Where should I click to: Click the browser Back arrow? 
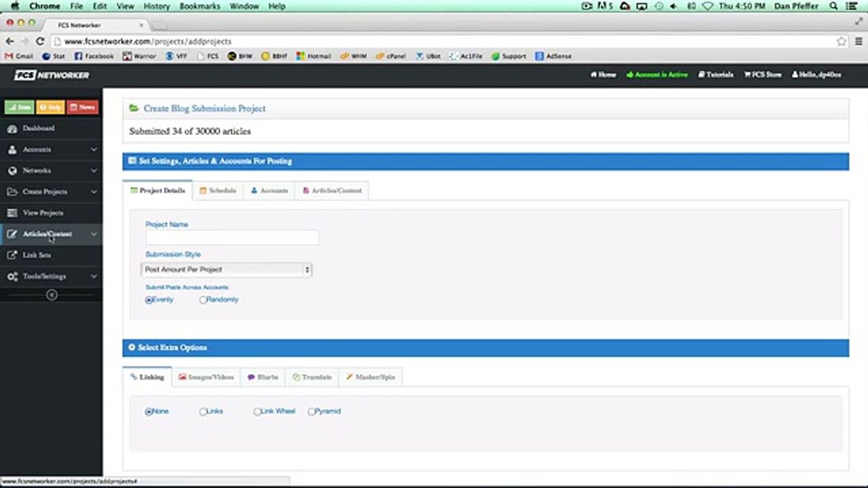(9, 41)
